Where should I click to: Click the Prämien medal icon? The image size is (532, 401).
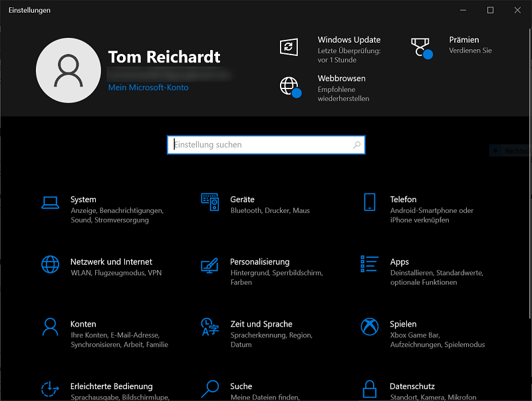422,48
